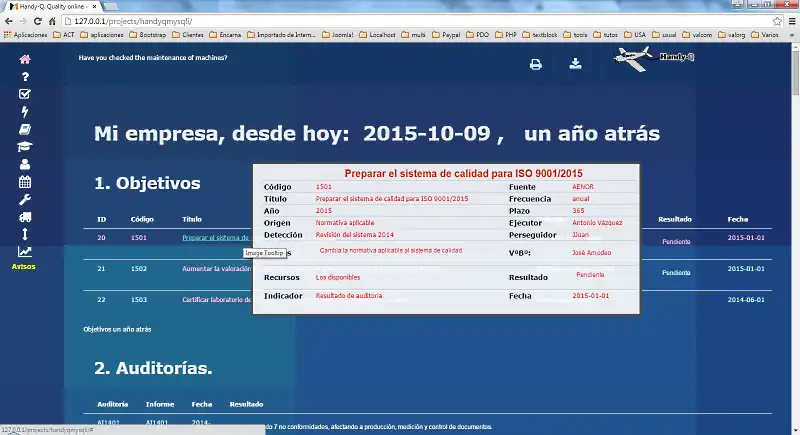Open the objective link 'Preparar el sistema de'
This screenshot has height=435, width=800.
pyautogui.click(x=216, y=238)
